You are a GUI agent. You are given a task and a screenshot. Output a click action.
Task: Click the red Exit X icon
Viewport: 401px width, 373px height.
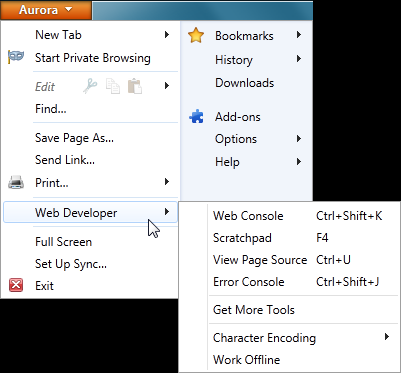click(16, 285)
